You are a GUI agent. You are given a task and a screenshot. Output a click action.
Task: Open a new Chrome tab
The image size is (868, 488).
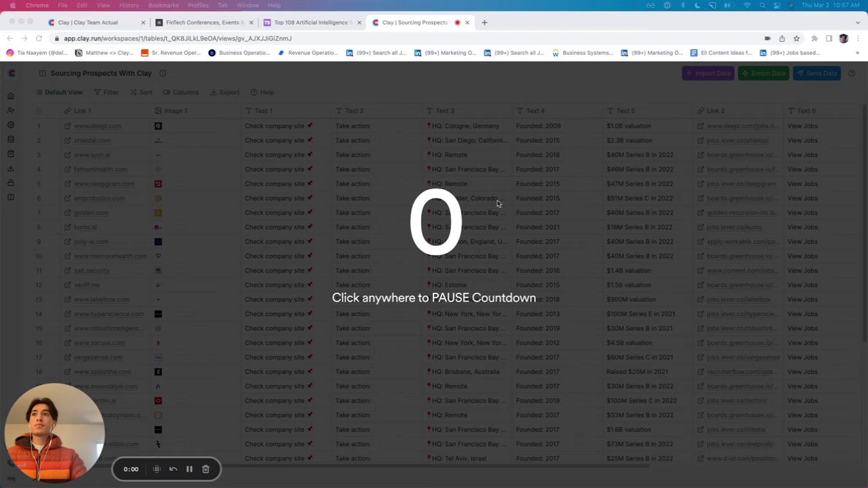[484, 22]
